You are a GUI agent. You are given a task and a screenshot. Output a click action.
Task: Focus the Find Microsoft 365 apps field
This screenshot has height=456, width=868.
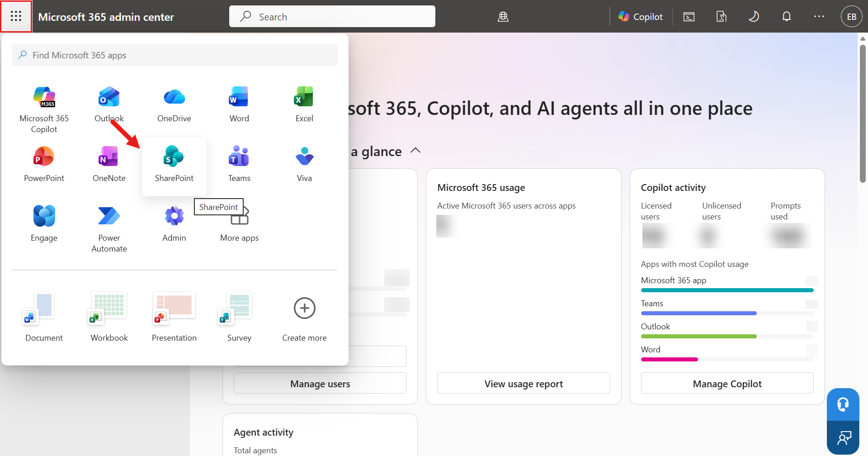(x=175, y=55)
